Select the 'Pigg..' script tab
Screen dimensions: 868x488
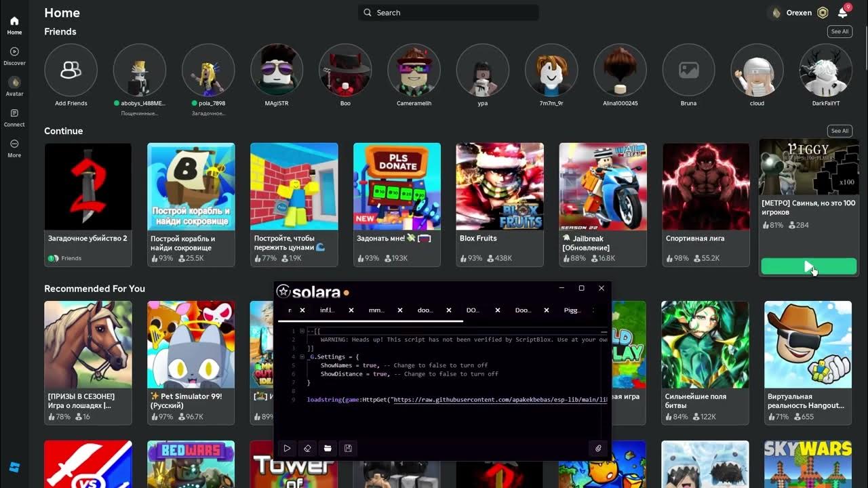572,310
